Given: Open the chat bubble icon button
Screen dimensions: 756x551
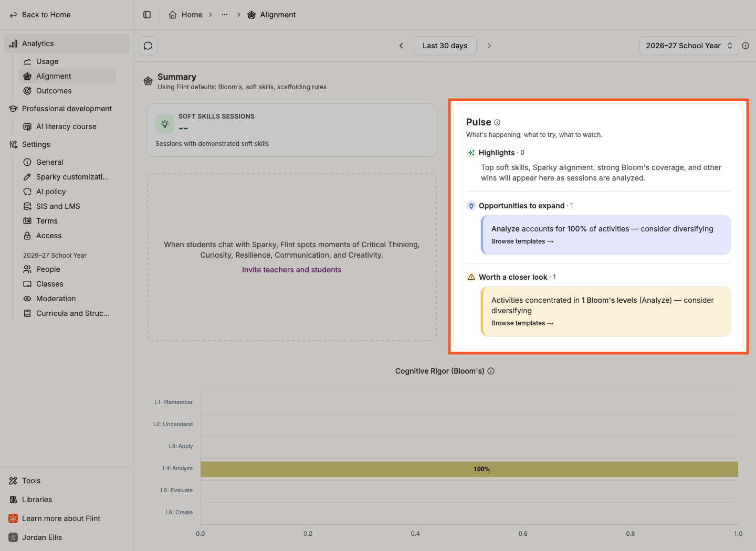Looking at the screenshot, I should click(148, 46).
